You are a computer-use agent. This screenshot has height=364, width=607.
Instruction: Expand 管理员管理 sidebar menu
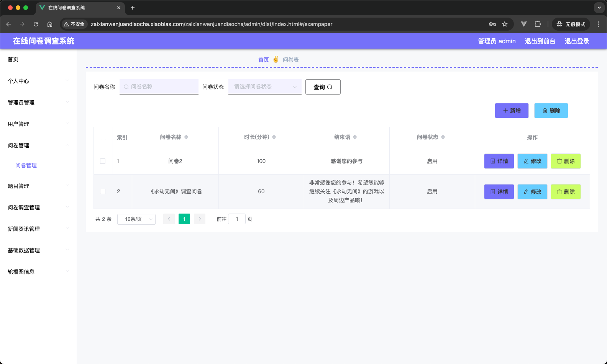coord(38,103)
